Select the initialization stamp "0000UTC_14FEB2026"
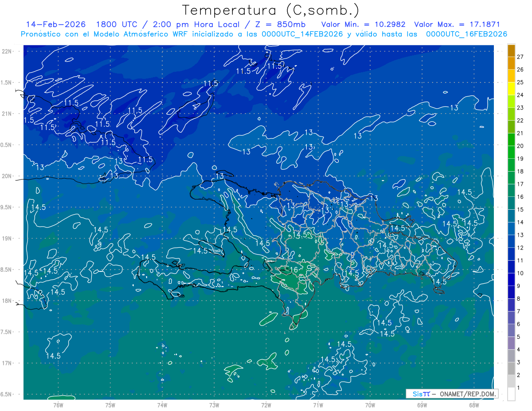This screenshot has height=411, width=532. tap(302, 34)
